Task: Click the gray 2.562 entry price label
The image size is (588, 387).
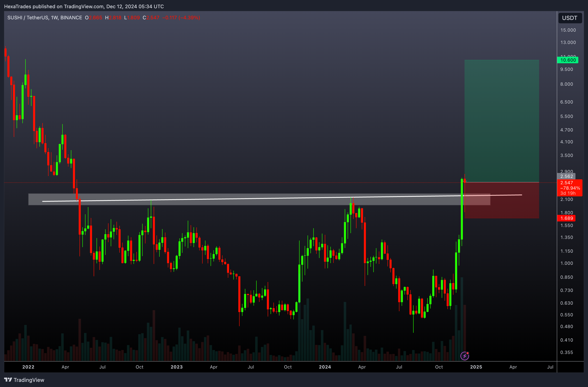Action: (566, 176)
